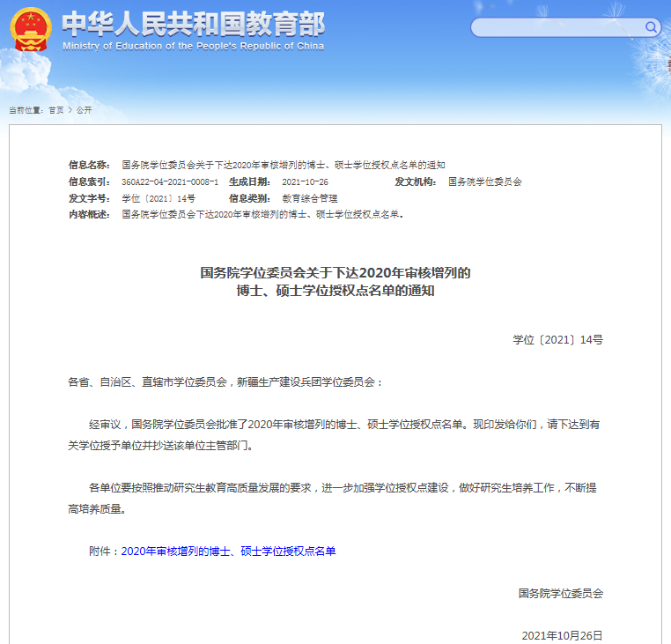
Task: Click the 信息类别 value 教育综合管理
Action: click(309, 198)
